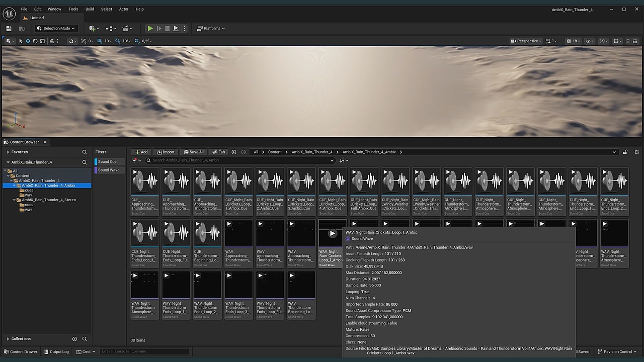Open the Cinematics clapperboard dropdown

tap(128, 28)
